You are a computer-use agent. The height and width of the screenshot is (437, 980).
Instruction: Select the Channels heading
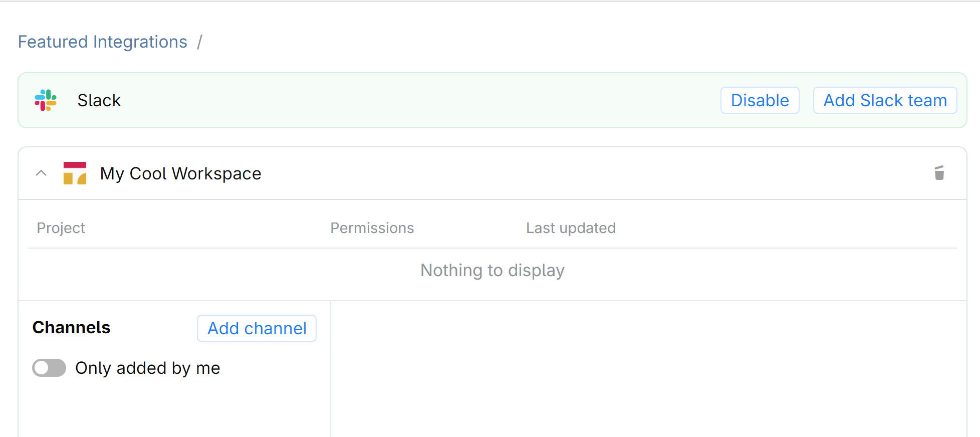tap(71, 327)
